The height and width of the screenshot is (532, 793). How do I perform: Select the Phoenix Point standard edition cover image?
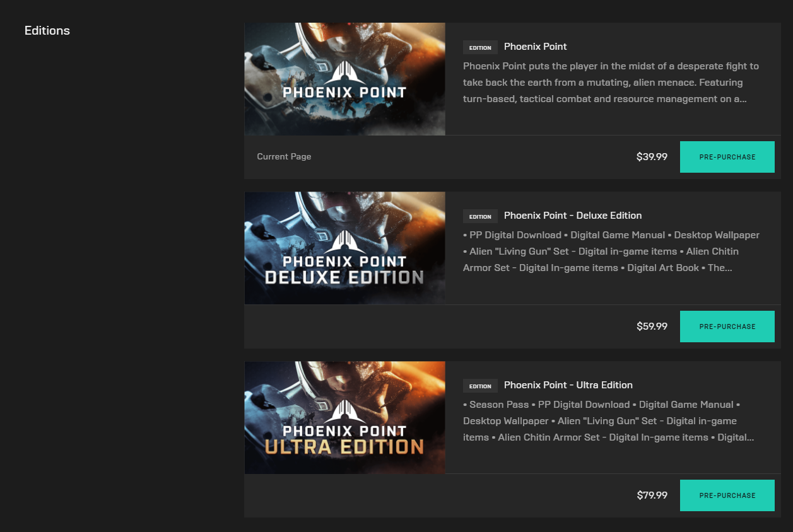344,79
